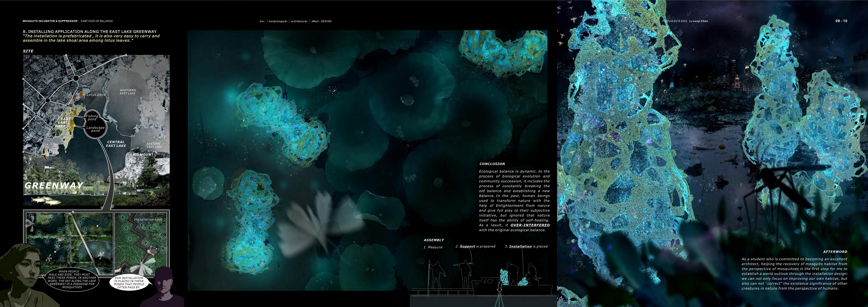
Task: Click the underlined OVER-INTERFERED text
Action: tap(530, 225)
